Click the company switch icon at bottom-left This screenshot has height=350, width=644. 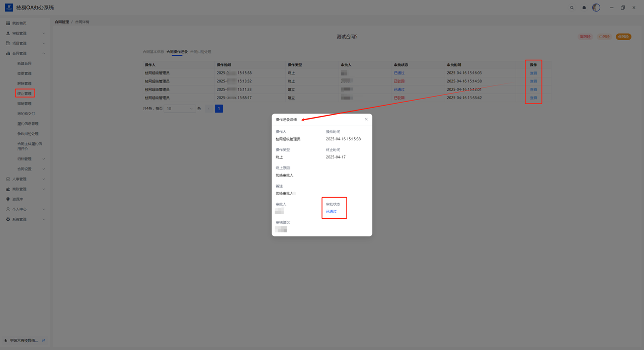coord(43,340)
